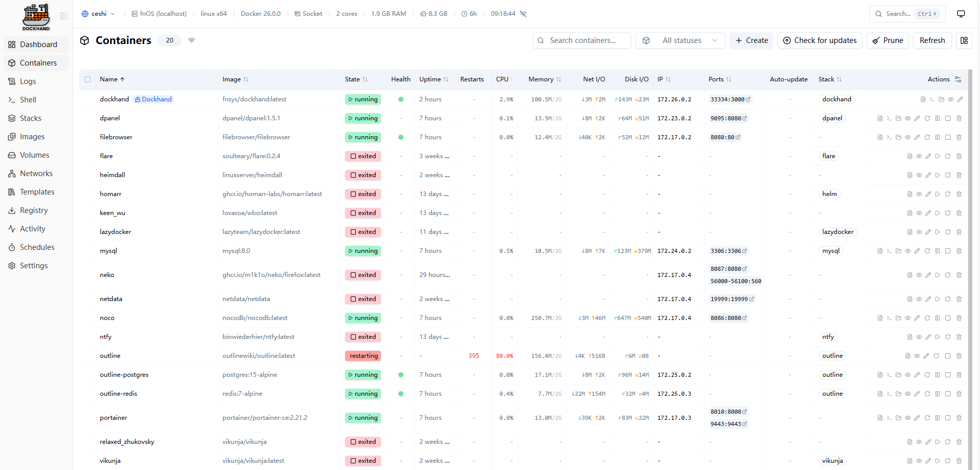Delete the netdata container
This screenshot has height=470, width=980.
[x=959, y=299]
